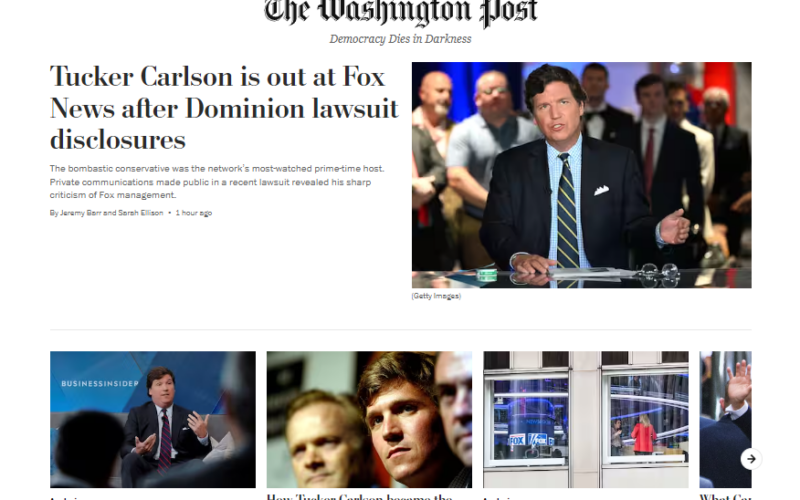Open the Tucker Carlson out at Fox headline
Screen dimensions: 800x500
(x=224, y=108)
